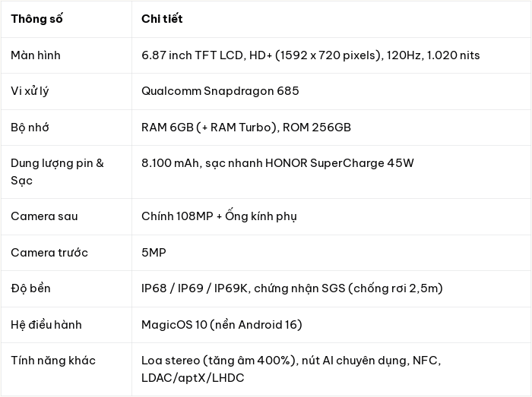
Task: Select the 'Camera trước' row label
Action: point(49,253)
